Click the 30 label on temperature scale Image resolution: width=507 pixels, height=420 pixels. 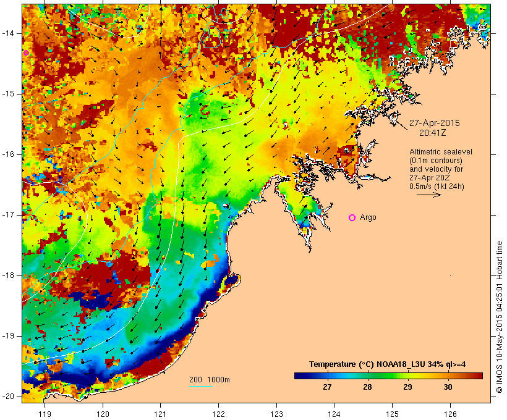[x=448, y=387]
